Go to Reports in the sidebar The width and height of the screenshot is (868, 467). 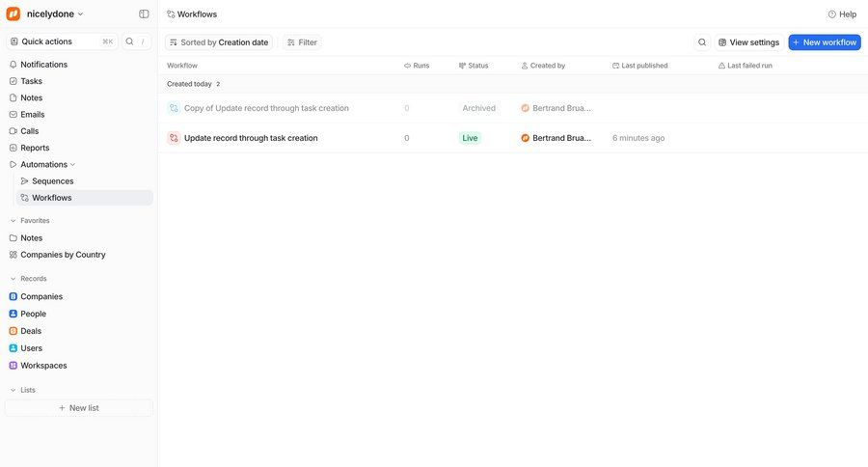(35, 148)
